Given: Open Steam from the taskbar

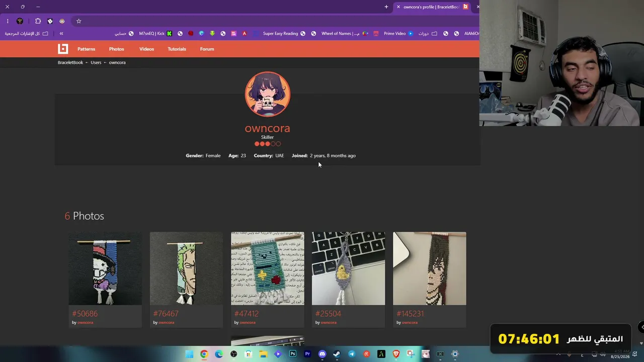Looking at the screenshot, I should [x=337, y=354].
